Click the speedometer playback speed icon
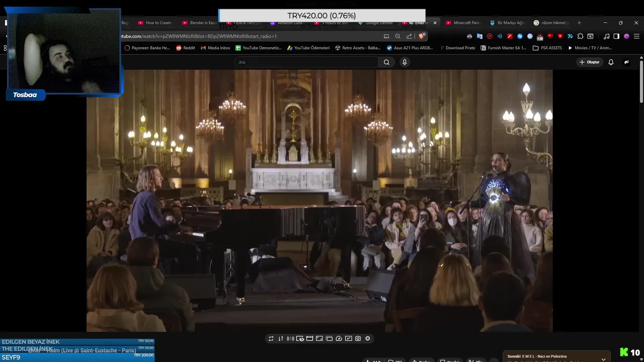Viewport: 644px width, 362px height. point(339,338)
